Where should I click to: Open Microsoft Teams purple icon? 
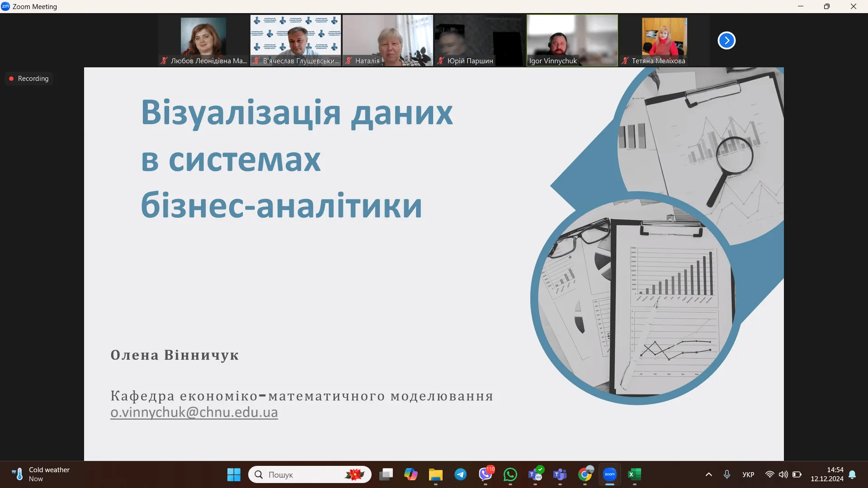[560, 474]
